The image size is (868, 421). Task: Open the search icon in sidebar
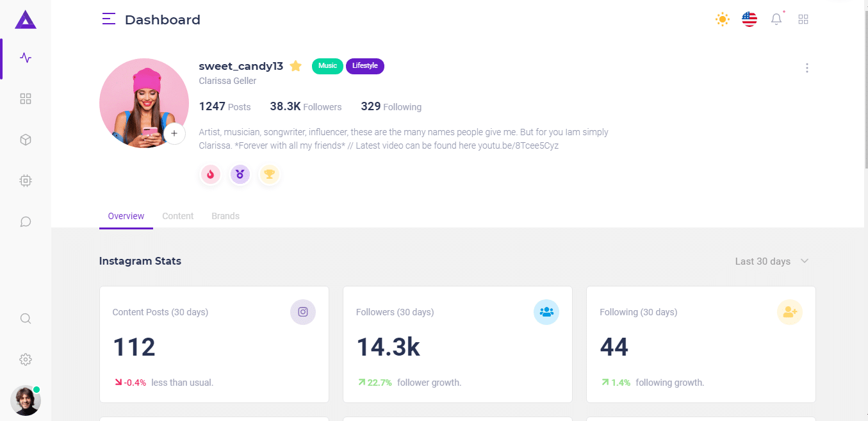pyautogui.click(x=25, y=318)
